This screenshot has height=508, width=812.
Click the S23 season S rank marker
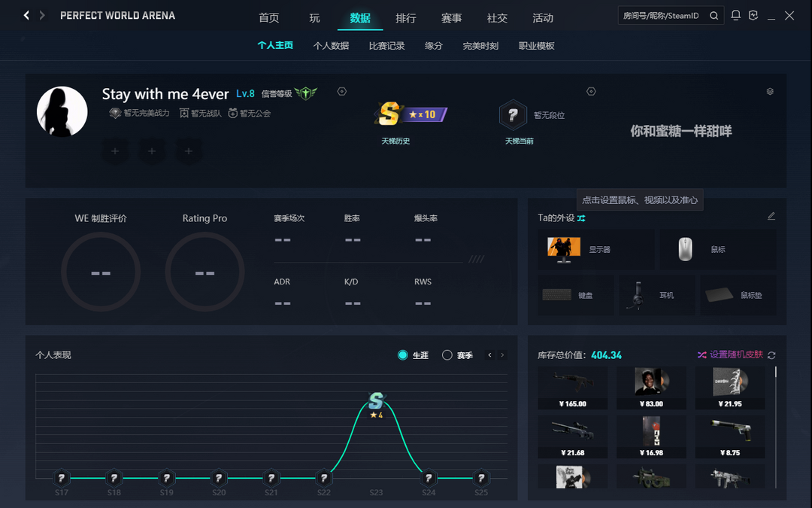coord(376,401)
